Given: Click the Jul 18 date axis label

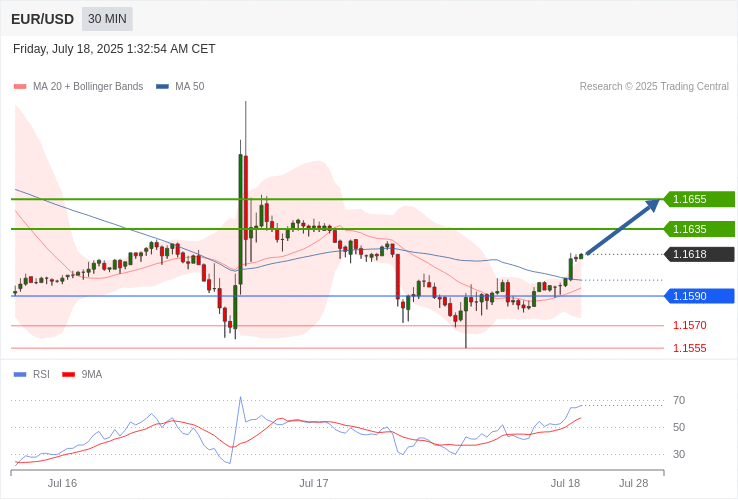Looking at the screenshot, I should coord(566,484).
